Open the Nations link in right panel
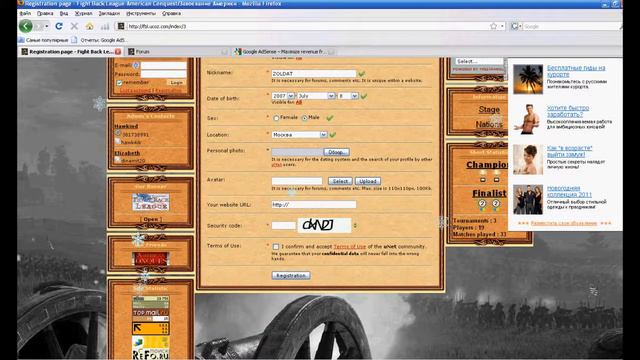The height and width of the screenshot is (360, 640). [489, 124]
